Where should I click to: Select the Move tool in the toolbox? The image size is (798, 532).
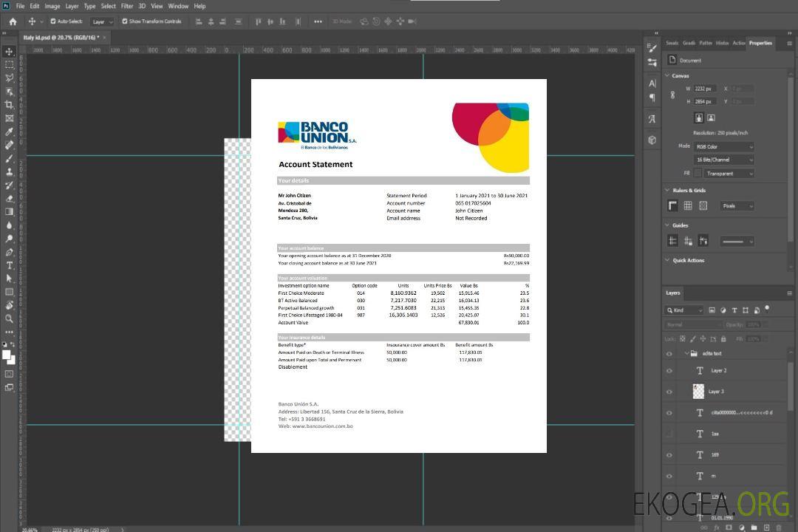9,52
